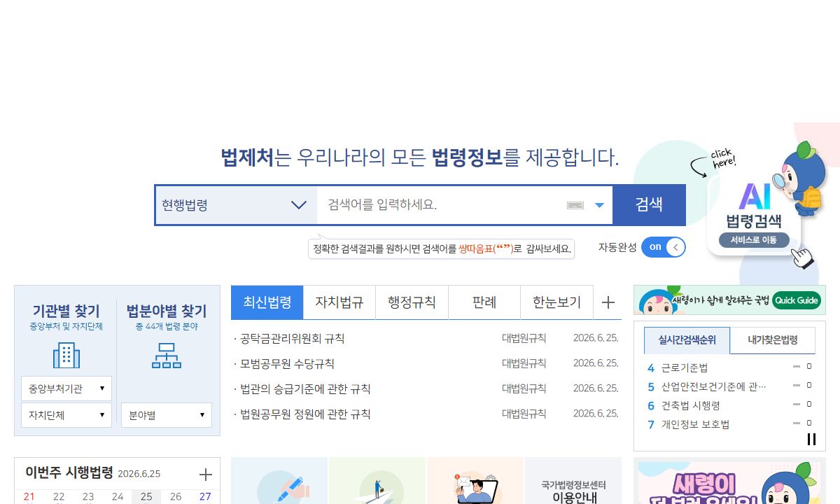Click the laptop person illustration tile
This screenshot has width=840, height=504.
[x=475, y=481]
